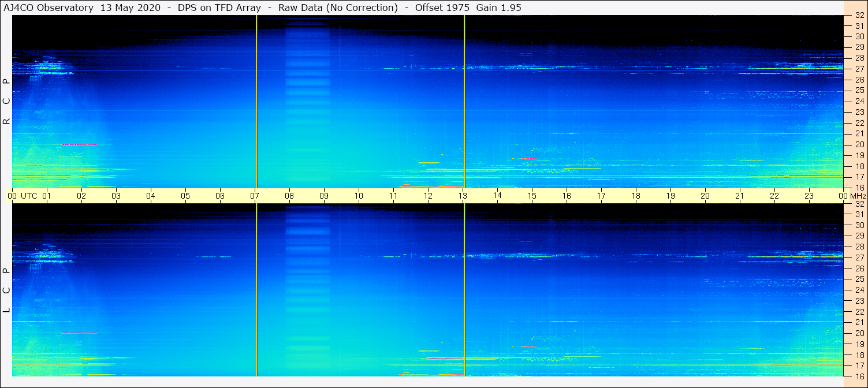868x388 pixels.
Task: Select the 06 hour tick label
Action: point(220,196)
